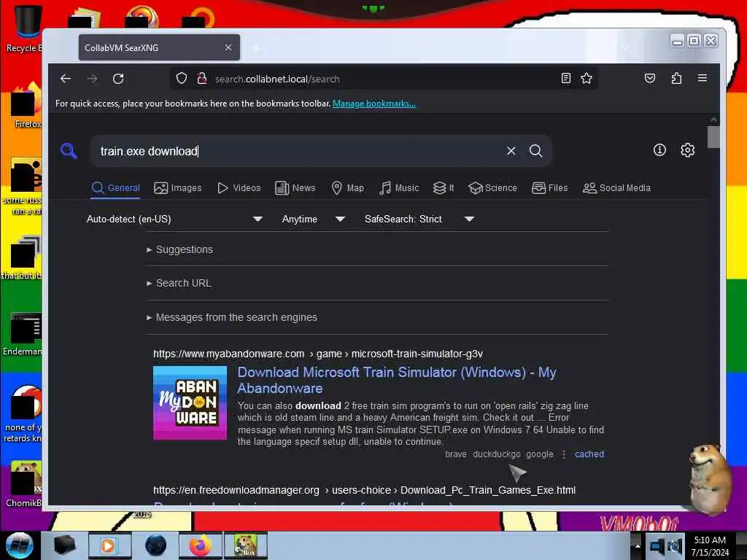The height and width of the screenshot is (560, 747).
Task: Click the network icon in system tray
Action: coord(657,545)
